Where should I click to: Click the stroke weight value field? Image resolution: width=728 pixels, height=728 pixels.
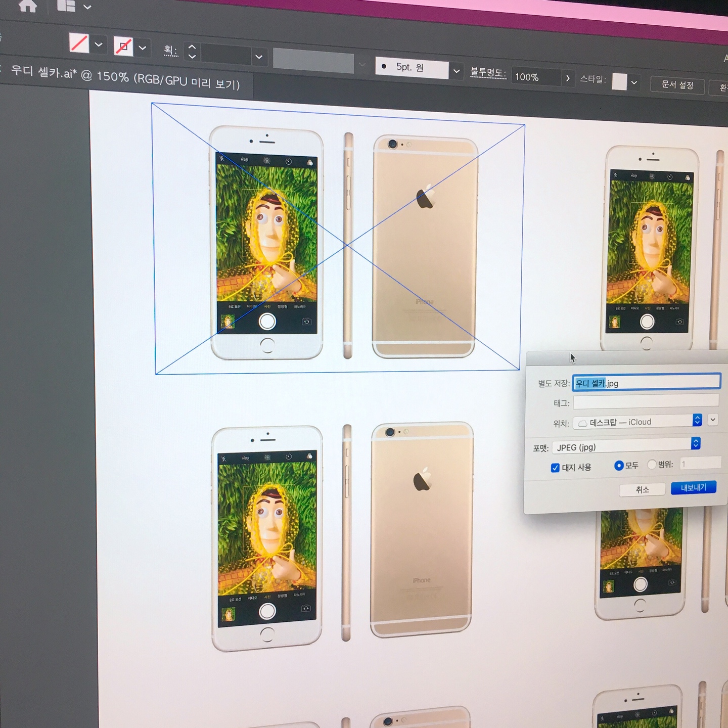click(x=226, y=55)
